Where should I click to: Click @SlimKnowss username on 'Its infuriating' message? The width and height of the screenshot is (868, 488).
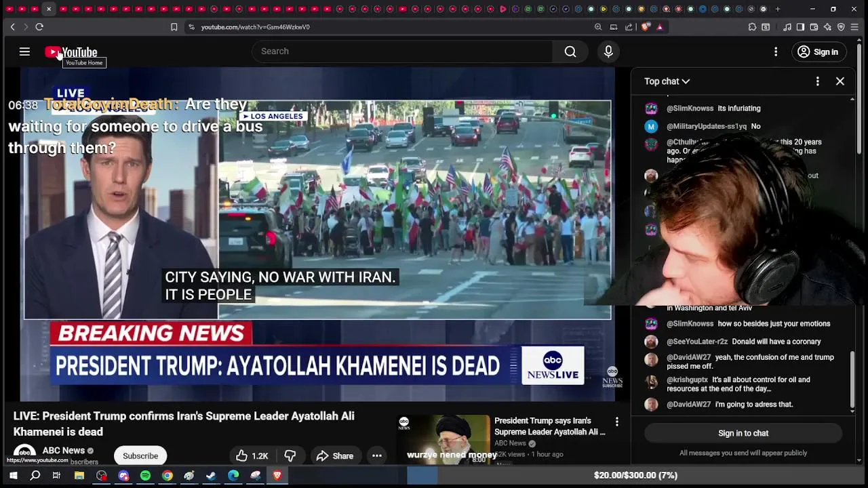coord(690,108)
